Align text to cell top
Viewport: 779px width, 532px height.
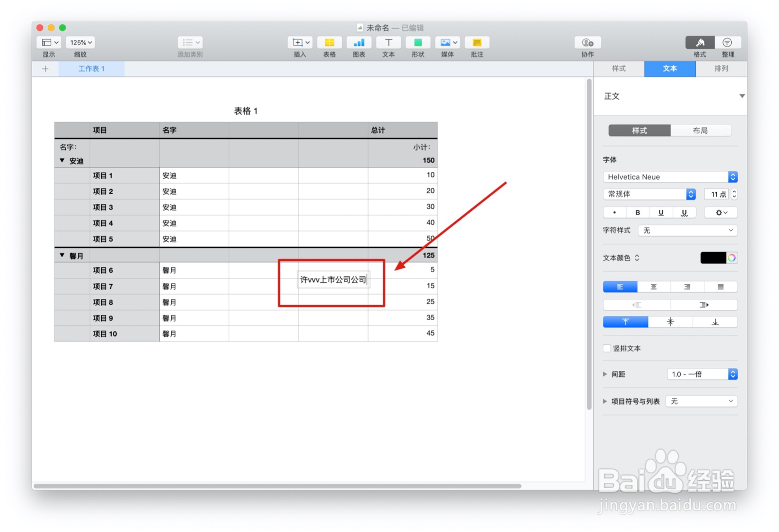coord(626,322)
